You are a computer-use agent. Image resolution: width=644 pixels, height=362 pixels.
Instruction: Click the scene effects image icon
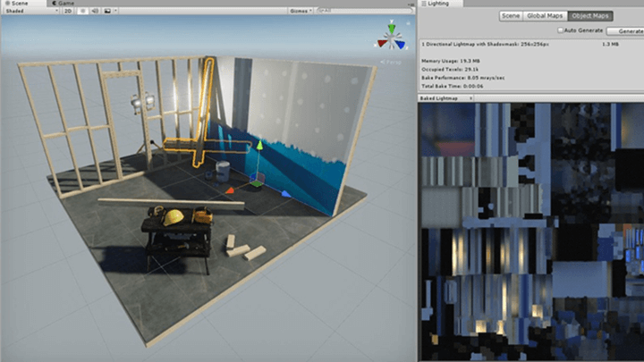pos(107,11)
